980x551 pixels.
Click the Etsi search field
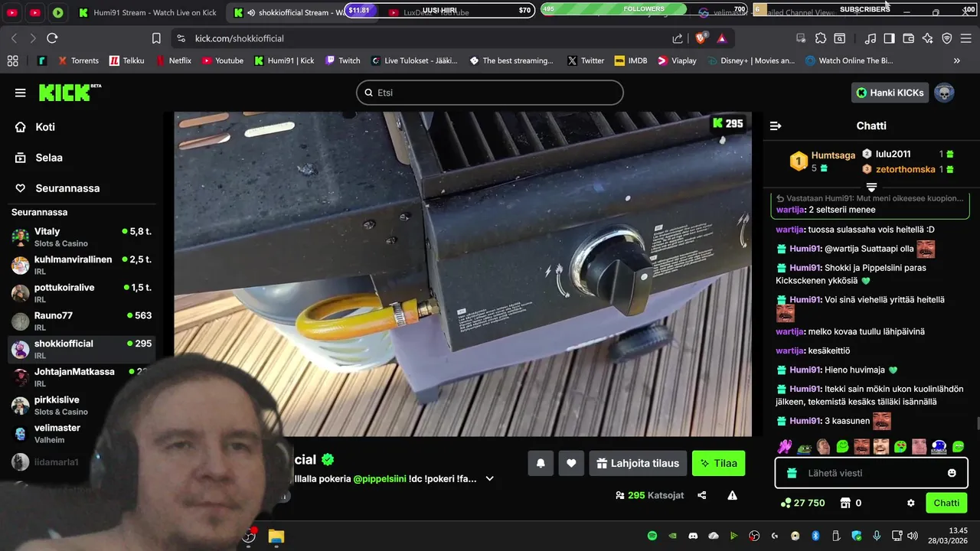(490, 93)
